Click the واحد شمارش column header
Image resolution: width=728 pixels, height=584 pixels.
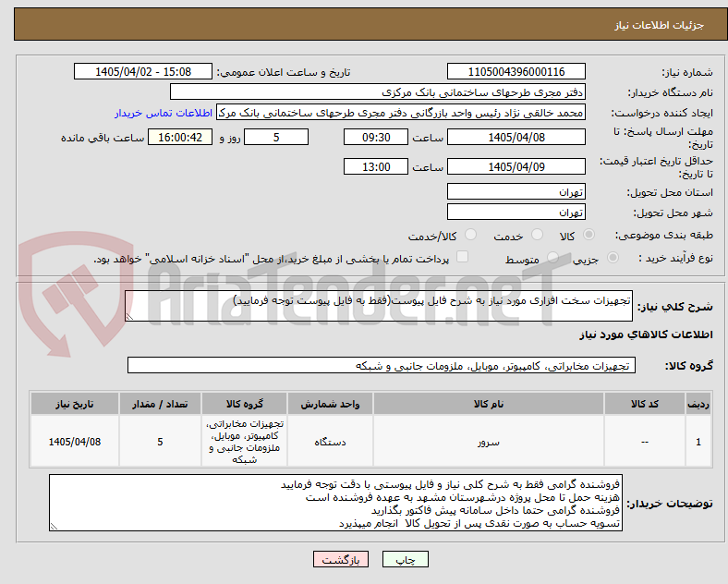(x=330, y=404)
